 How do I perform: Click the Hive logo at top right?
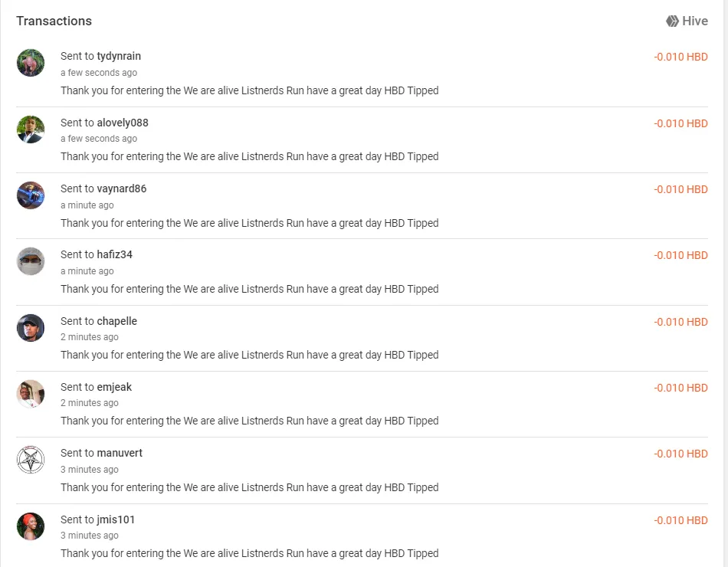coord(687,21)
